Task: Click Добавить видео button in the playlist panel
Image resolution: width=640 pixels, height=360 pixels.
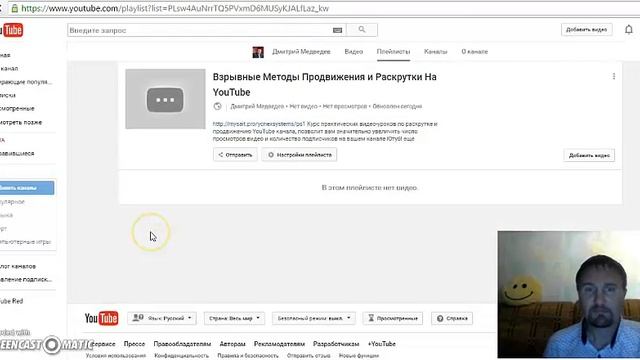Action: 589,156
